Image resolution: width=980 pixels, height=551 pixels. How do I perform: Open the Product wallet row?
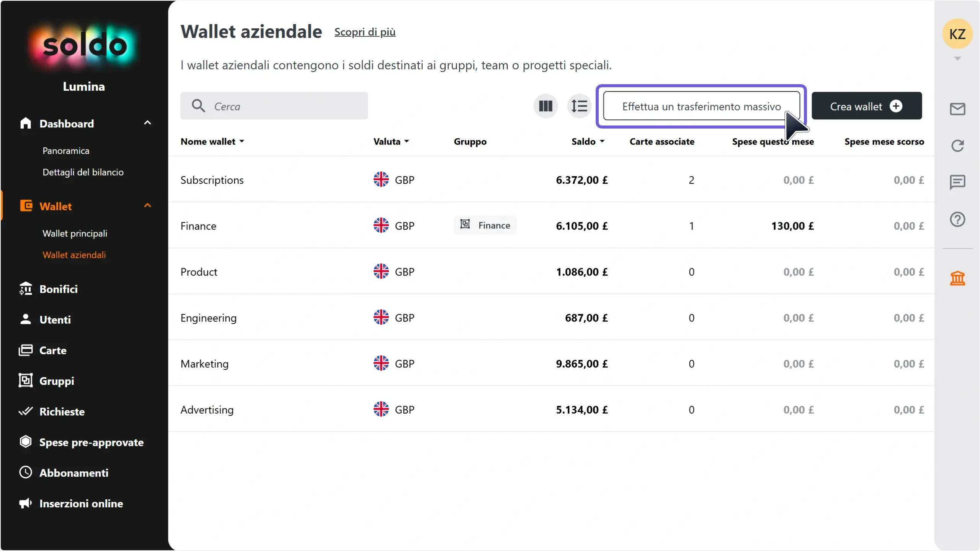(551, 271)
